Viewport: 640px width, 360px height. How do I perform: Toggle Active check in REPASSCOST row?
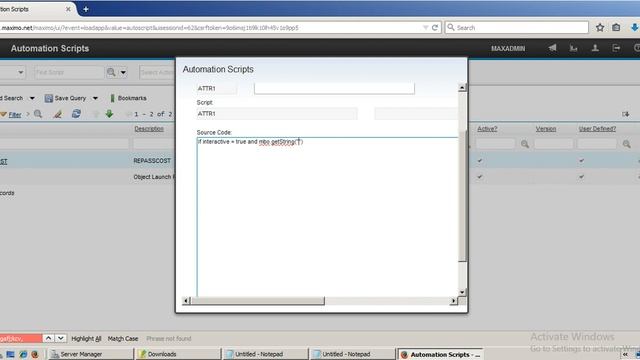point(480,161)
